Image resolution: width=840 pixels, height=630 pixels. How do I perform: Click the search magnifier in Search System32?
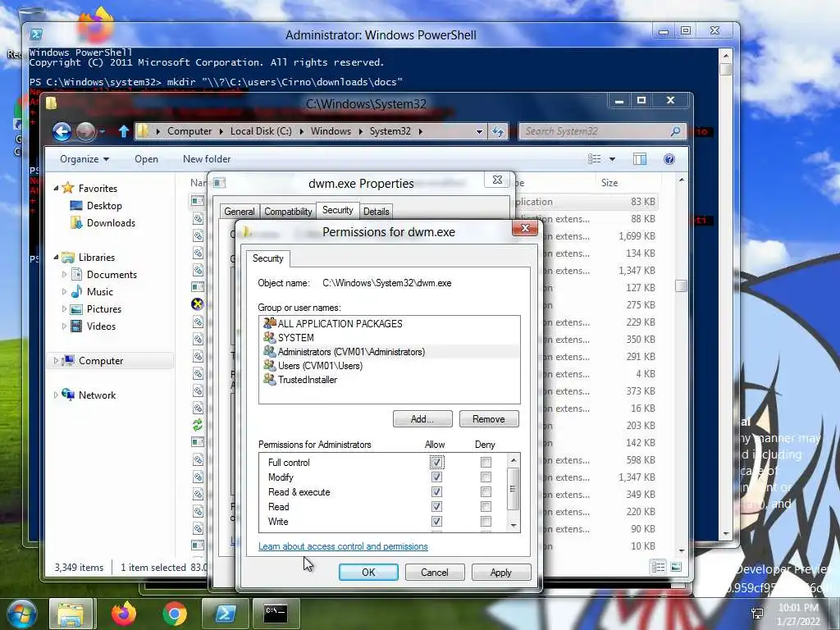(x=676, y=131)
